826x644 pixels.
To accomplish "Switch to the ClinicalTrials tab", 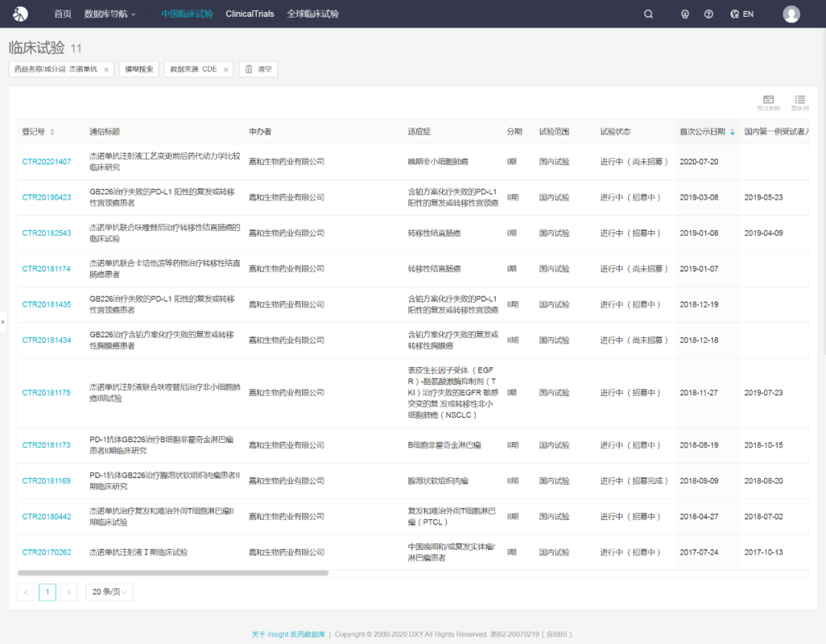I will 249,15.
